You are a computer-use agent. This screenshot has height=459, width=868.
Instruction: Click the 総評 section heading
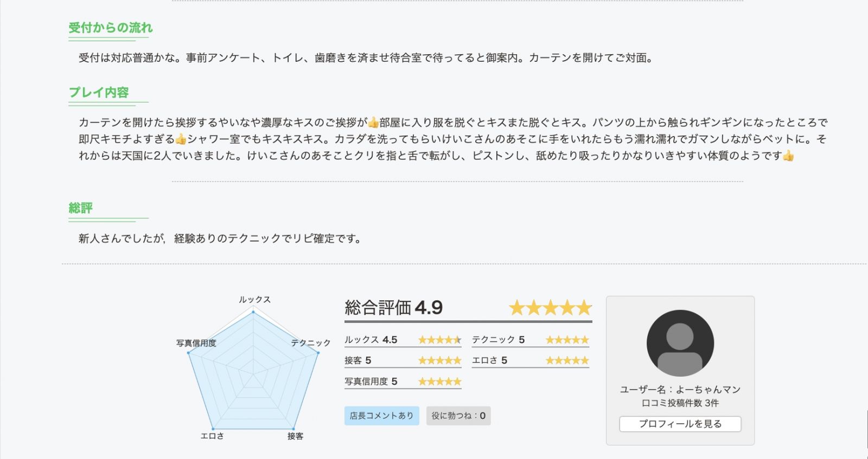81,208
